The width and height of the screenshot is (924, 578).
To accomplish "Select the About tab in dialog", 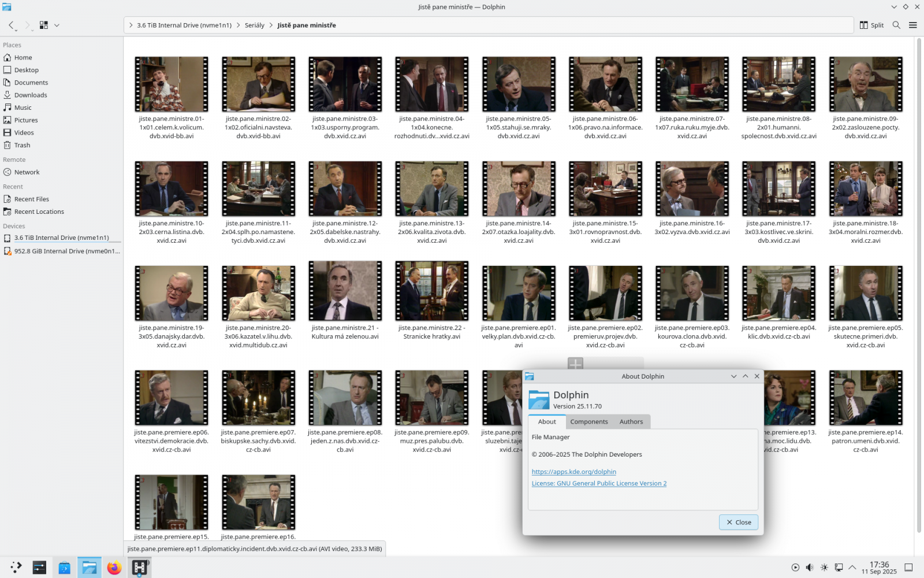I will (547, 422).
